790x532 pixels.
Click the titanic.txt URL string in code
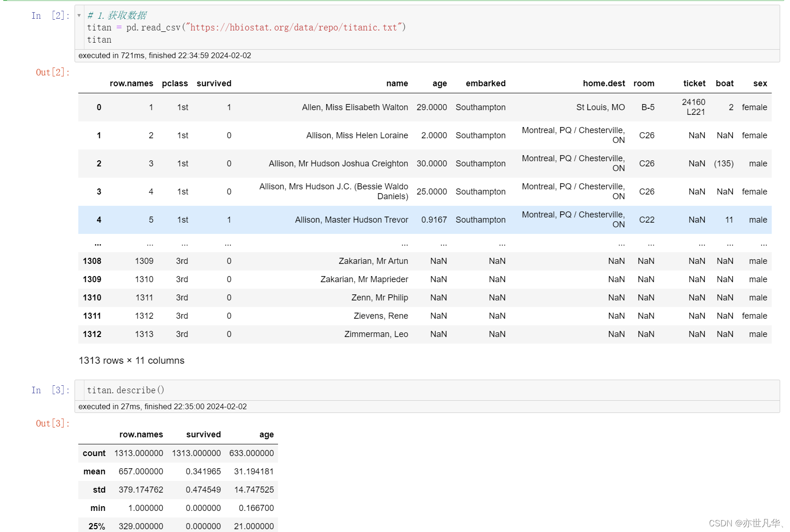[294, 28]
